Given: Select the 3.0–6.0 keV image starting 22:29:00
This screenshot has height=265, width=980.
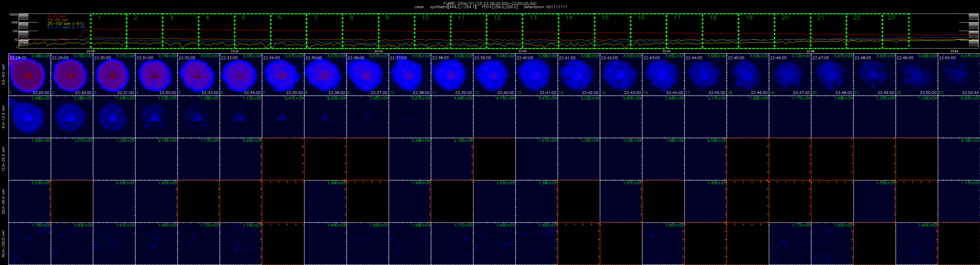Looking at the screenshot, I should 72,75.
